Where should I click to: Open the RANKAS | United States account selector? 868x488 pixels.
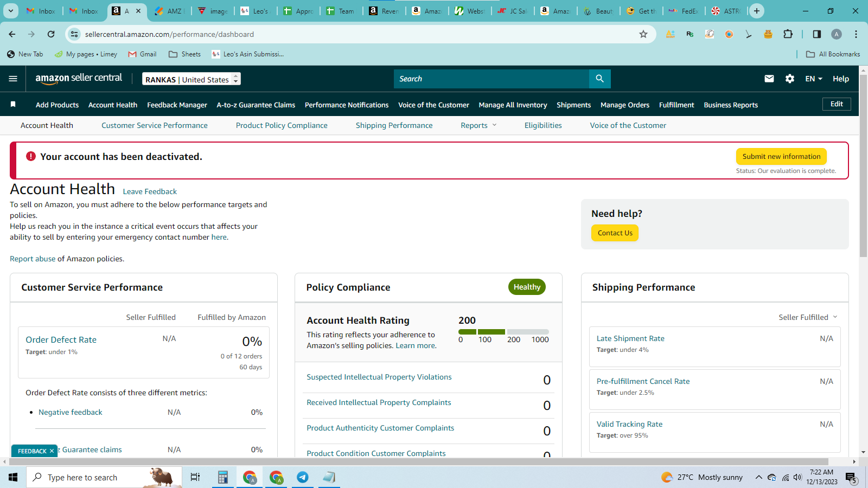click(192, 79)
